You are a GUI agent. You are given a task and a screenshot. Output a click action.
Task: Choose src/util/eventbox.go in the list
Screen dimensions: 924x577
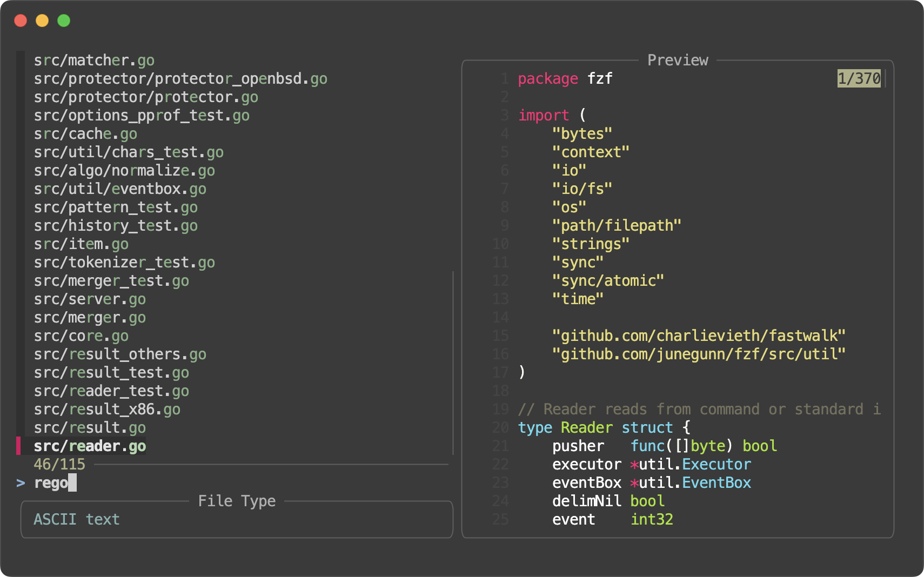120,189
